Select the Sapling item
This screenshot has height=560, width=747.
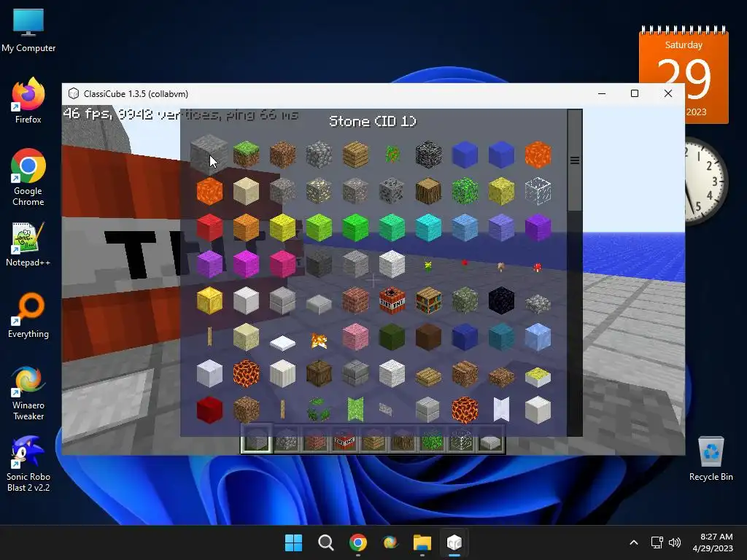coord(392,155)
